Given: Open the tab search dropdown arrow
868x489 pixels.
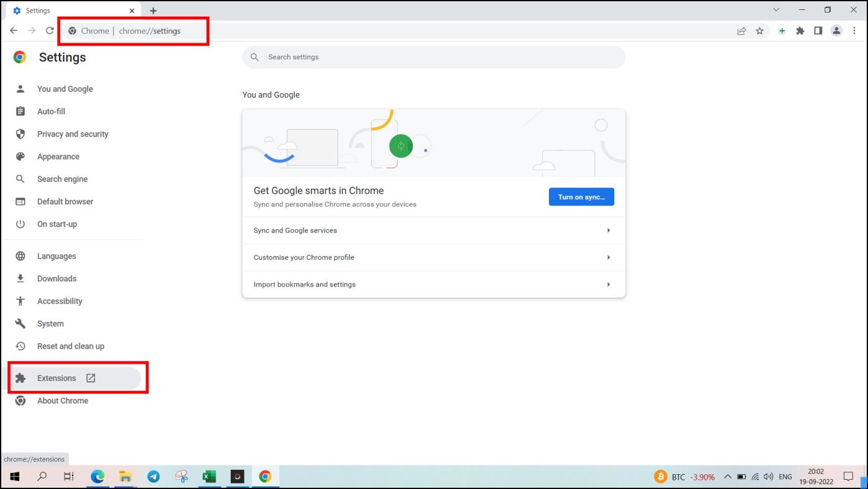Looking at the screenshot, I should pos(776,10).
